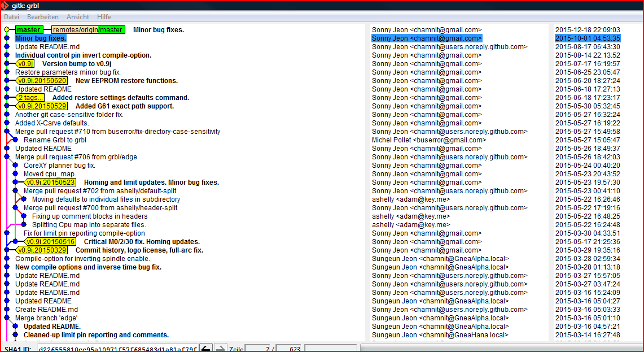Select the yellow HEAD commit node
The image size is (644, 352).
[6, 30]
